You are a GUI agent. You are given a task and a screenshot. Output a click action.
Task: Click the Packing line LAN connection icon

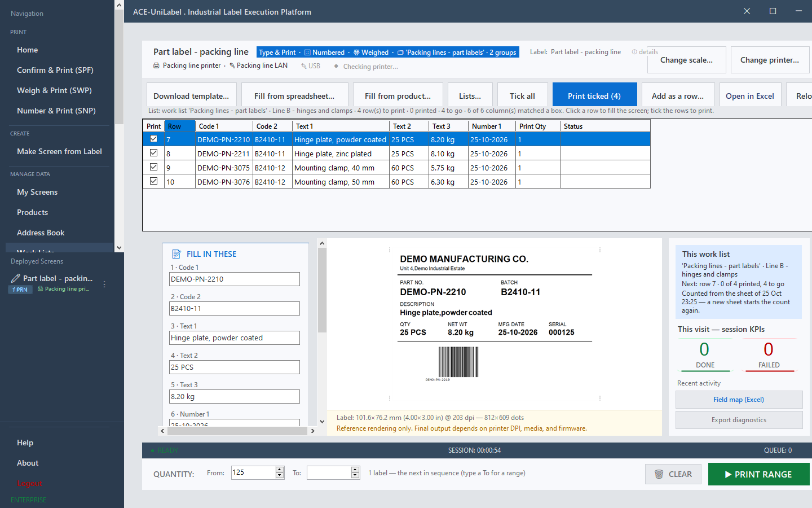pyautogui.click(x=232, y=65)
